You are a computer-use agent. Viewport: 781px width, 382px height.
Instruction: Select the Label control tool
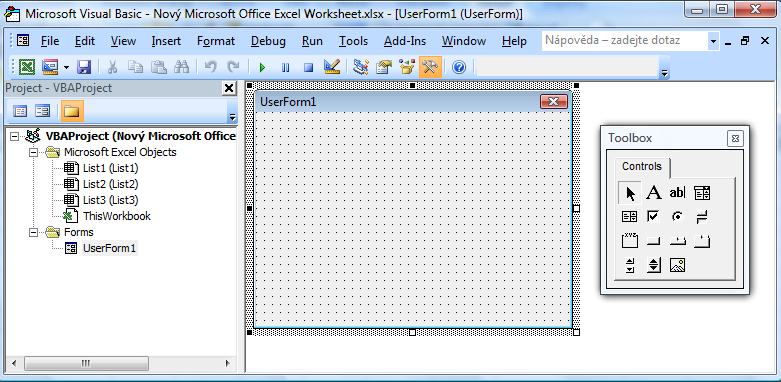[x=653, y=193]
